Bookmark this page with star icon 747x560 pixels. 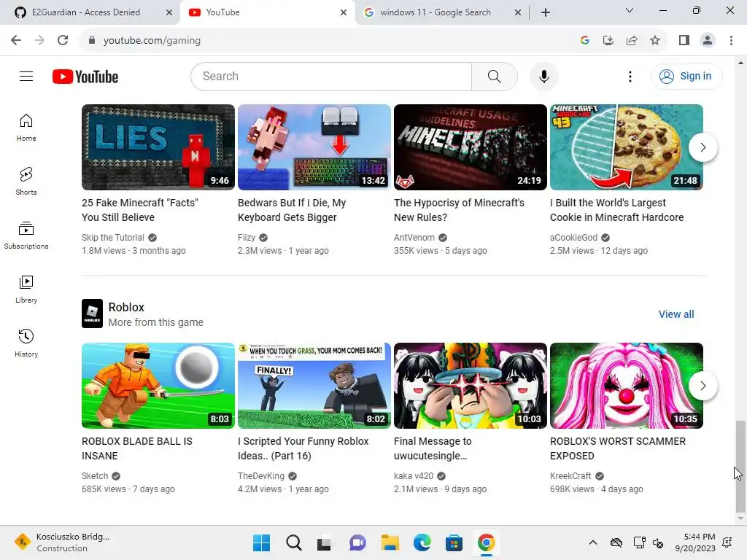tap(655, 41)
